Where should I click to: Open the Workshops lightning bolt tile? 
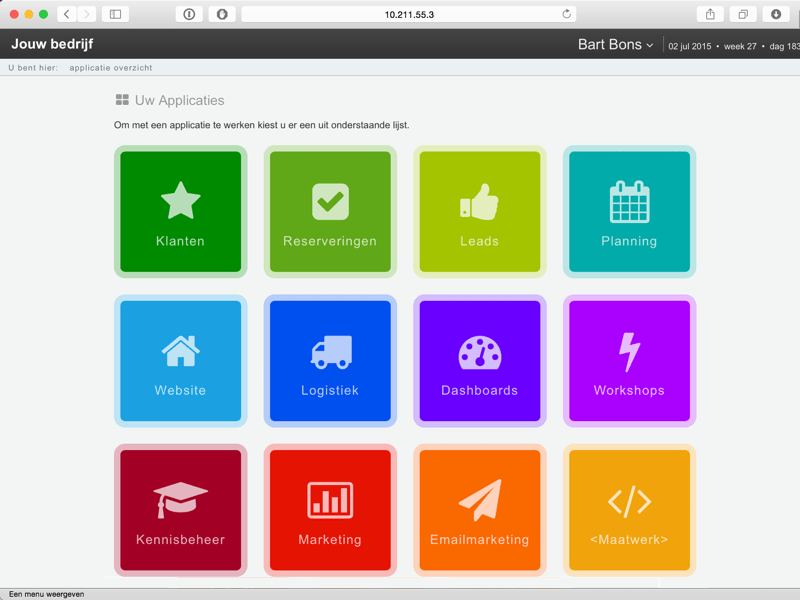tap(629, 361)
